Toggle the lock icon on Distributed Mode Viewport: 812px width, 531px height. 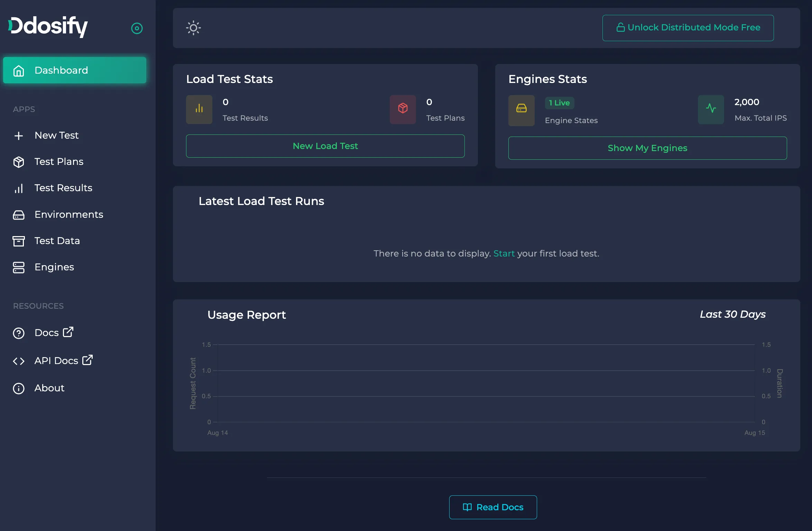pos(620,28)
